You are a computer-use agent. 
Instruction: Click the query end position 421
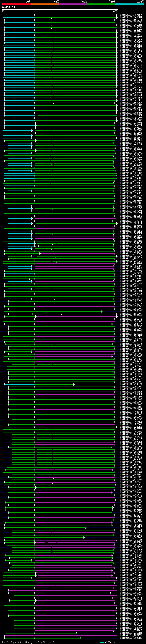(115, 11)
